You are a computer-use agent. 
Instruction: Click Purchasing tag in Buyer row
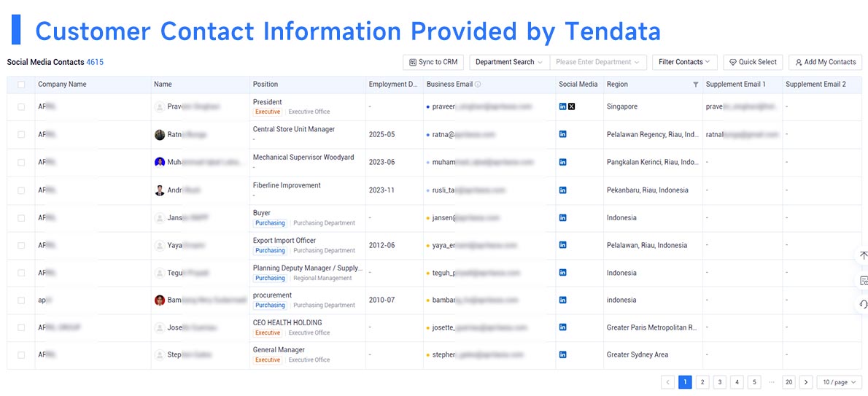[270, 223]
